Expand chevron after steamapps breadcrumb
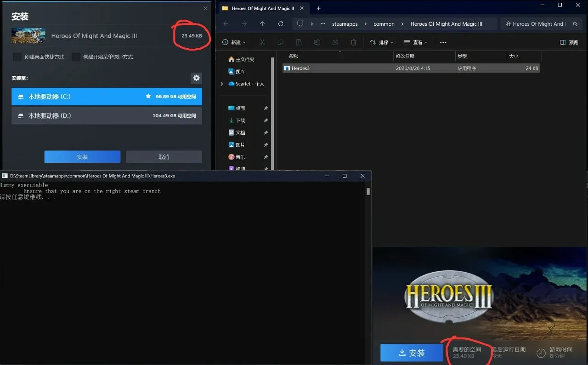 point(366,24)
